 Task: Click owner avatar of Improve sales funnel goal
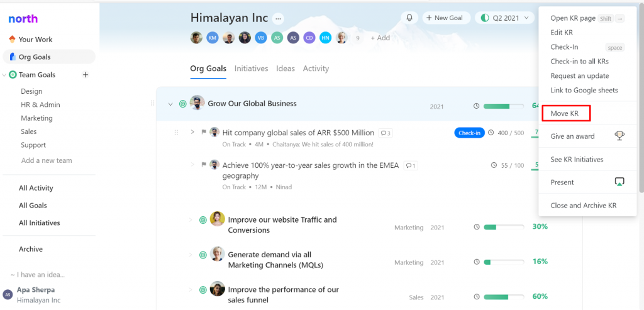217,289
